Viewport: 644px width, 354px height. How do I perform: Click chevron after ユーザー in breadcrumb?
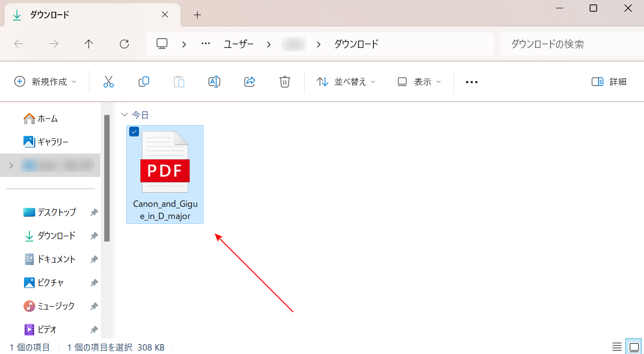(x=269, y=44)
